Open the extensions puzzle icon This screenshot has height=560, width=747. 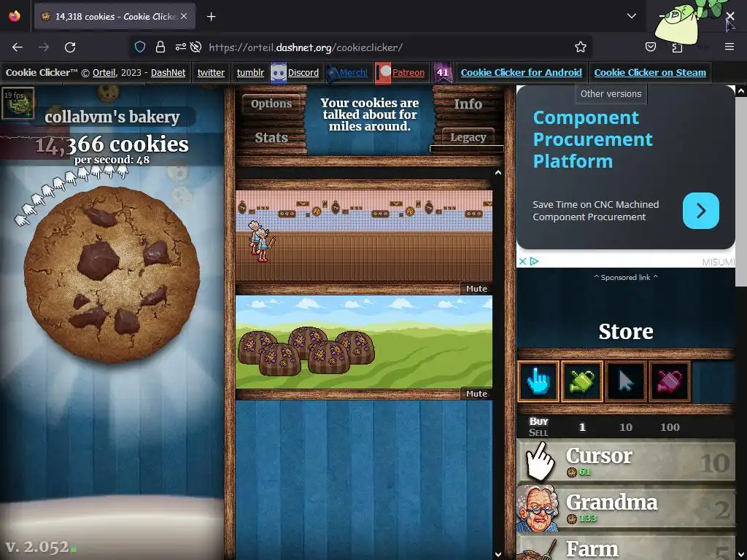click(677, 47)
